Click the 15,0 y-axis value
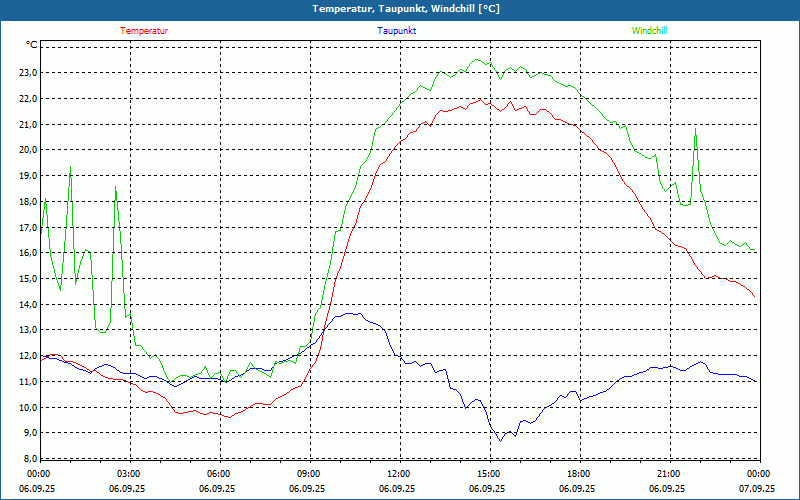 coord(28,279)
